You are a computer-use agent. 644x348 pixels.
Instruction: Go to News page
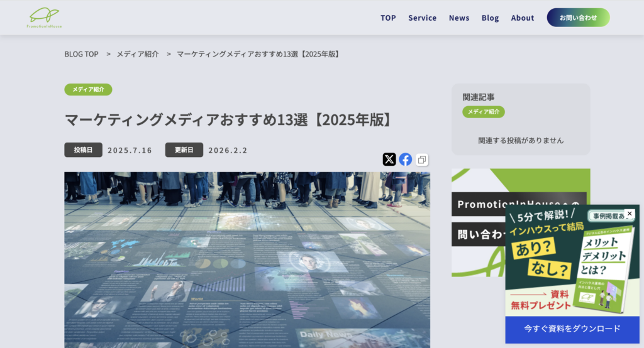(x=458, y=18)
